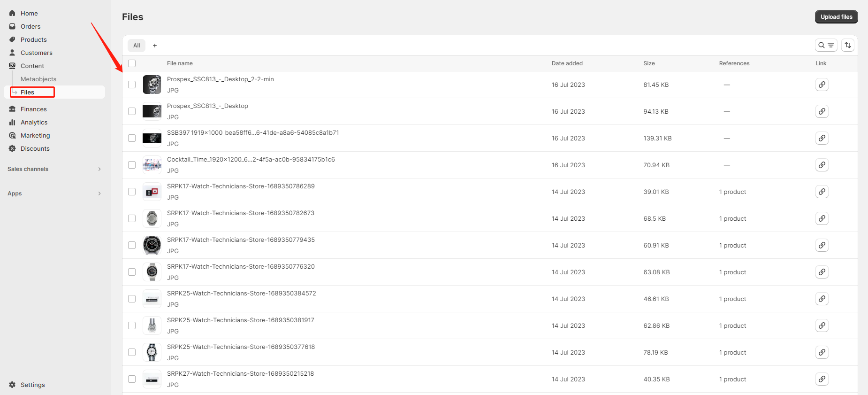Switch to the All files tab
868x395 pixels.
click(137, 46)
